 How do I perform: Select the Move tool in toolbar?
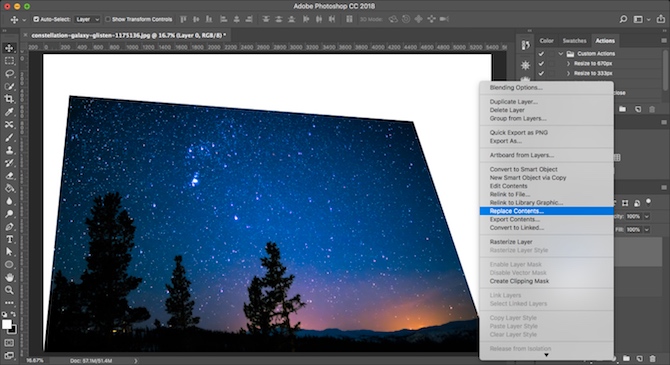[x=9, y=48]
